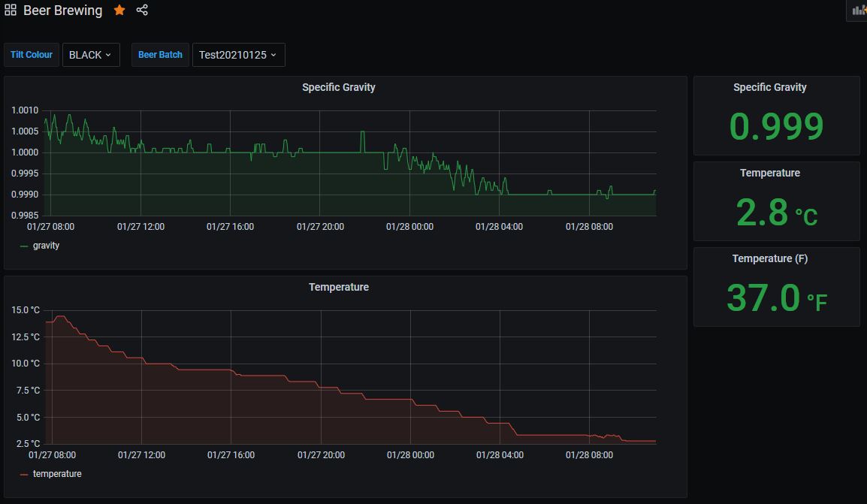
Task: Click the temperature peak near 01/27 08:00
Action: click(60, 317)
